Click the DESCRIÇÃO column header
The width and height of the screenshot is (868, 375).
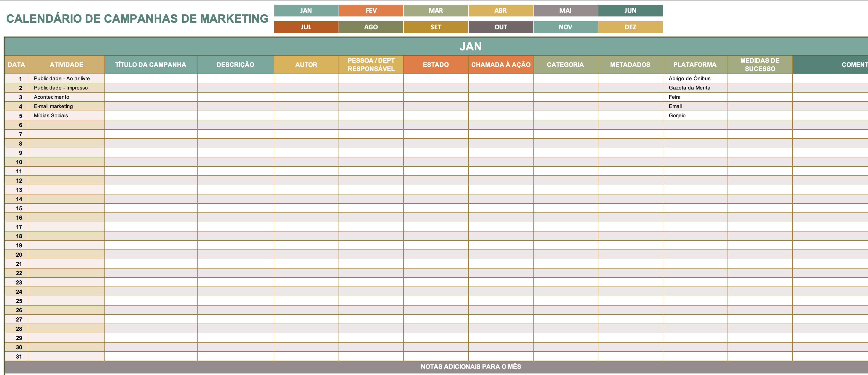point(236,65)
